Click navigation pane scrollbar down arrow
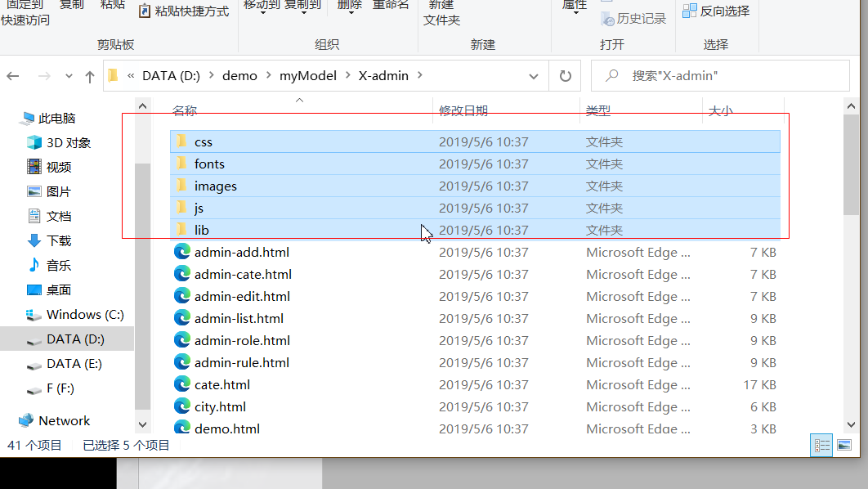868x489 pixels. pyautogui.click(x=143, y=424)
